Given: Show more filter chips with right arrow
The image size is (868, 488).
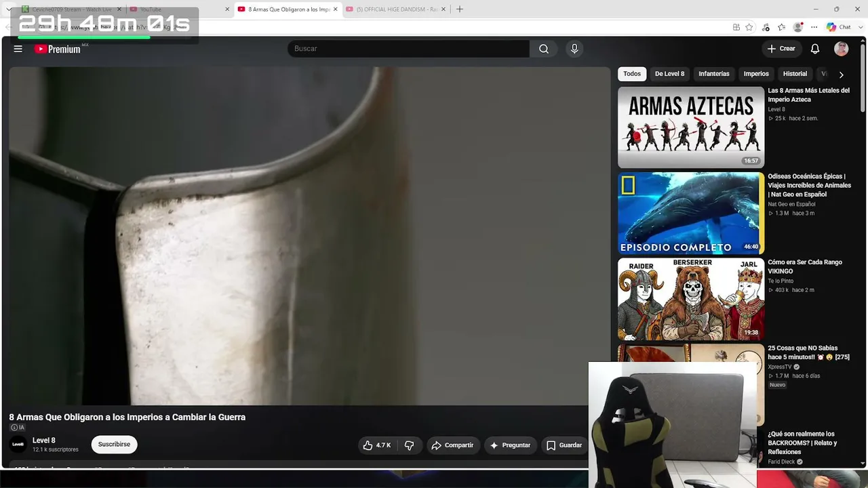Looking at the screenshot, I should click(842, 75).
